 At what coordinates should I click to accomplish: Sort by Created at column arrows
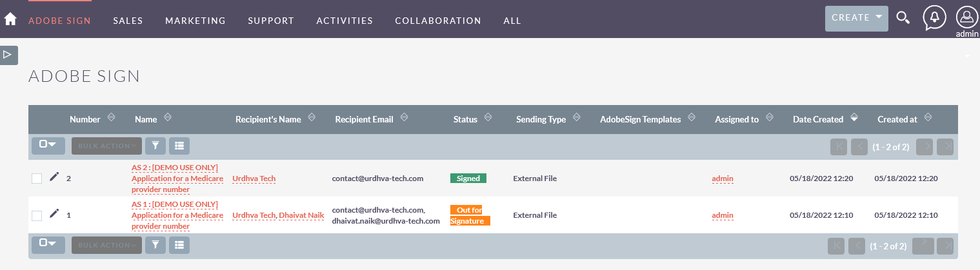(x=928, y=118)
